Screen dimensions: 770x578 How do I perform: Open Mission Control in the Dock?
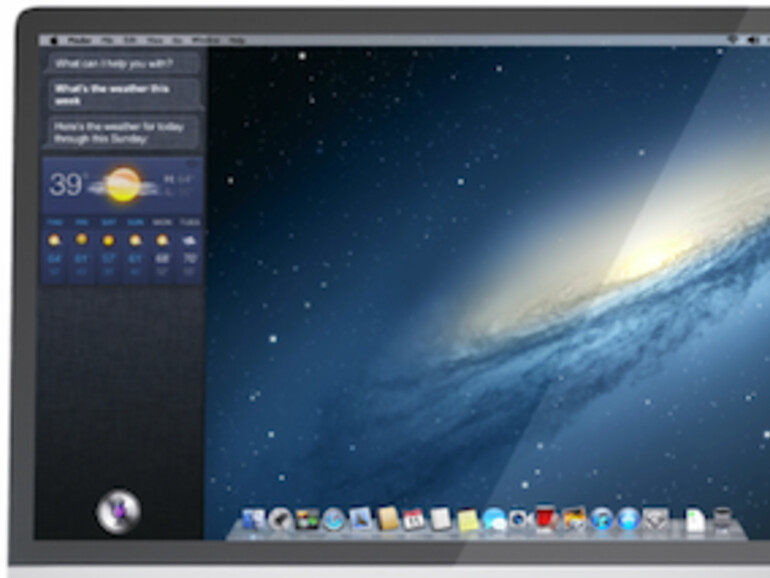coord(307,520)
